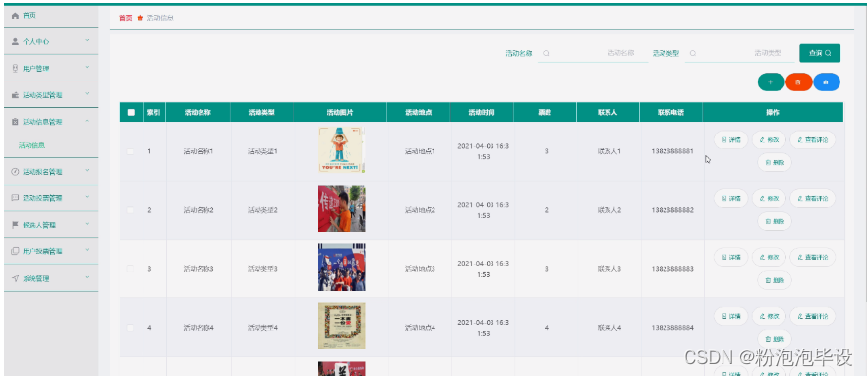The image size is (868, 376).
Task: Click 修改 for 活动名称1 row
Action: pos(769,139)
